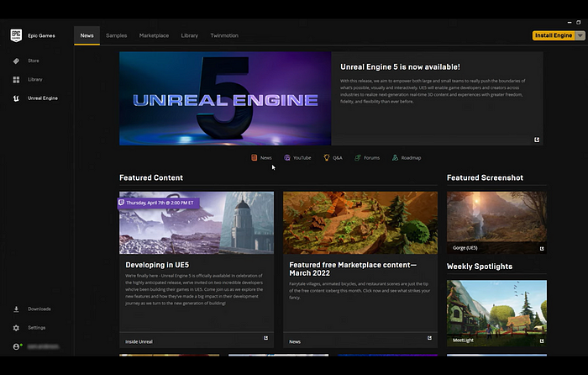The image size is (588, 375).
Task: Open the Downloads arrow icon
Action: coord(16,309)
